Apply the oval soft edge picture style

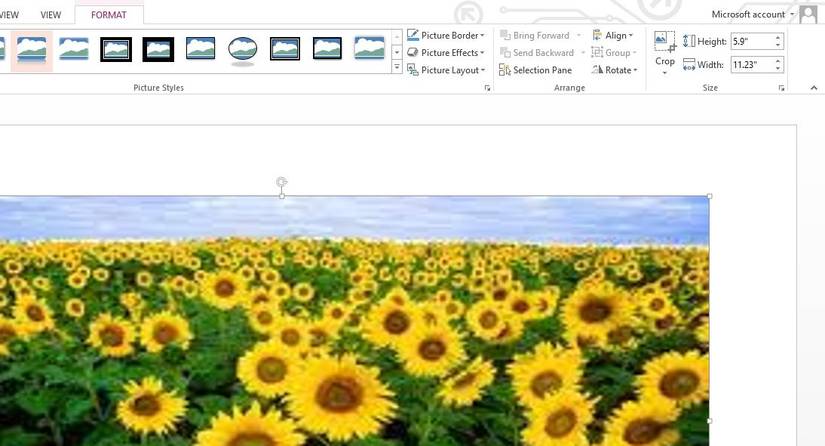click(x=243, y=51)
